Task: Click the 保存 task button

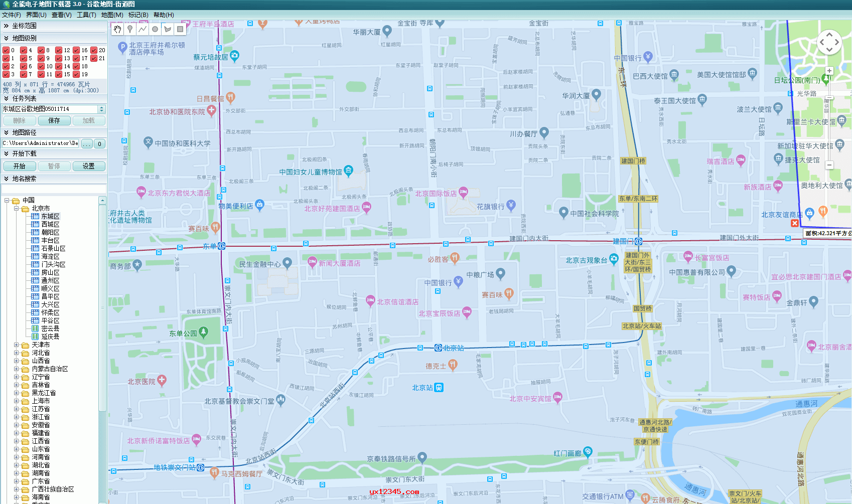Action: tap(54, 120)
